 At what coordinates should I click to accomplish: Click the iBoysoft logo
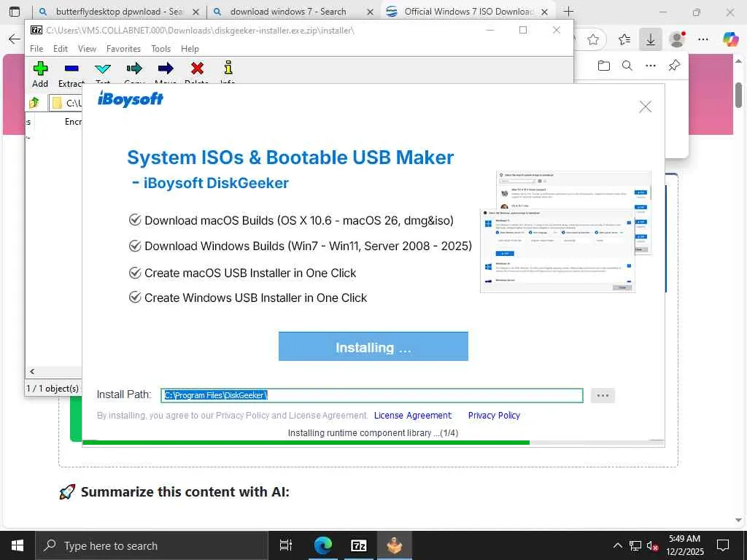pyautogui.click(x=130, y=98)
